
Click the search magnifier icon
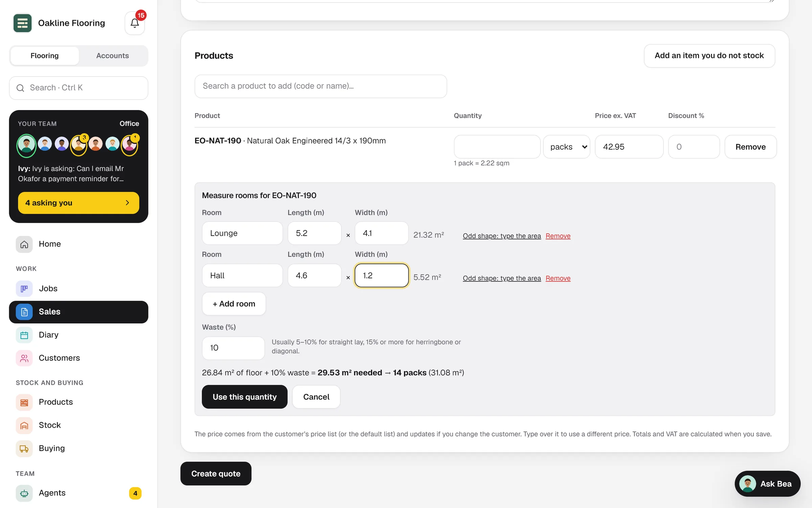tap(20, 88)
